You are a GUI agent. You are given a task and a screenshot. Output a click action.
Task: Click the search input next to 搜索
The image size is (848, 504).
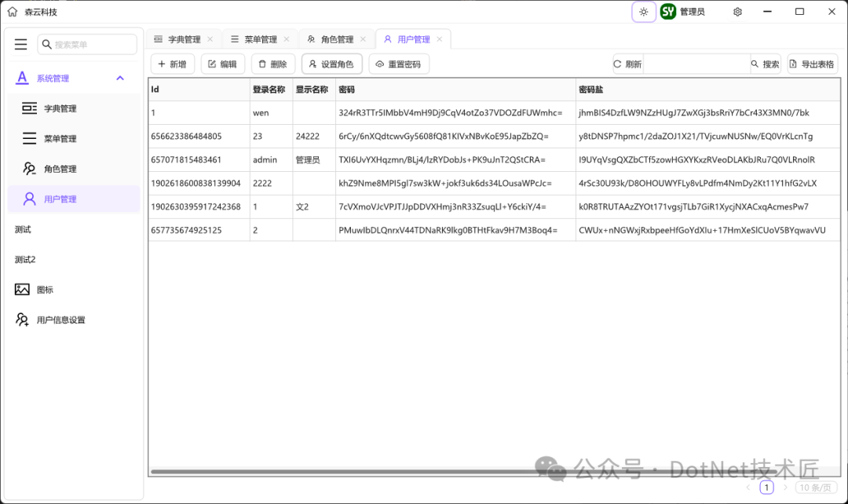click(x=697, y=64)
